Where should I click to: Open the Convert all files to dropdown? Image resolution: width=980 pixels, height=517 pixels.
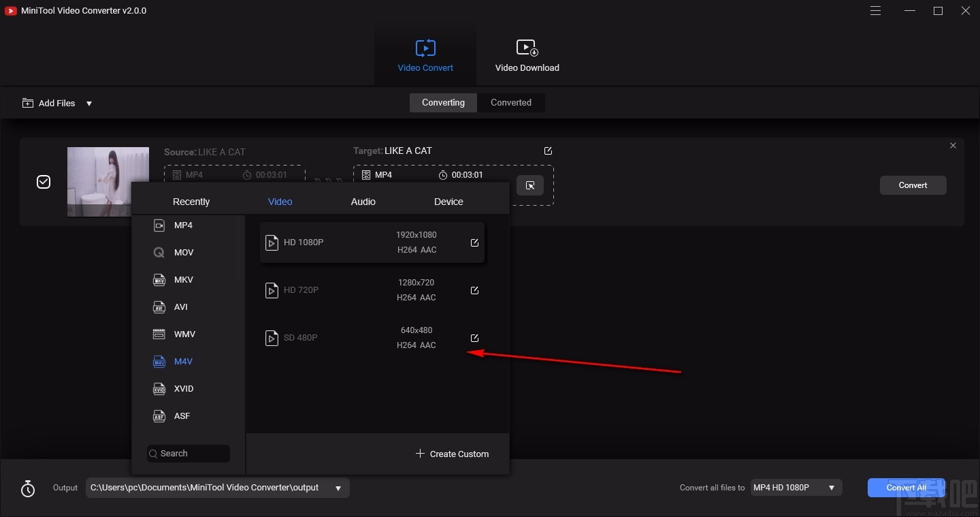(796, 488)
